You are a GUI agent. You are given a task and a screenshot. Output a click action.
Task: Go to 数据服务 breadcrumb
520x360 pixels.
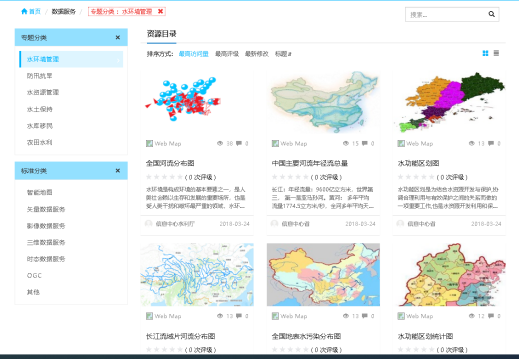pyautogui.click(x=64, y=12)
